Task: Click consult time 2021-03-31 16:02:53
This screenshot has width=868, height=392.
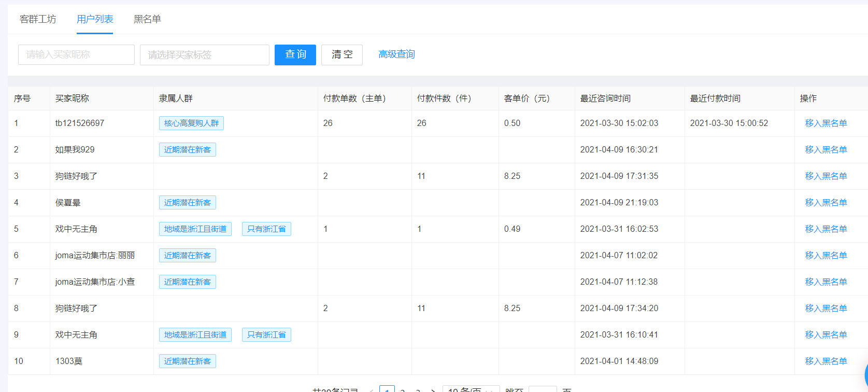Action: pyautogui.click(x=619, y=229)
